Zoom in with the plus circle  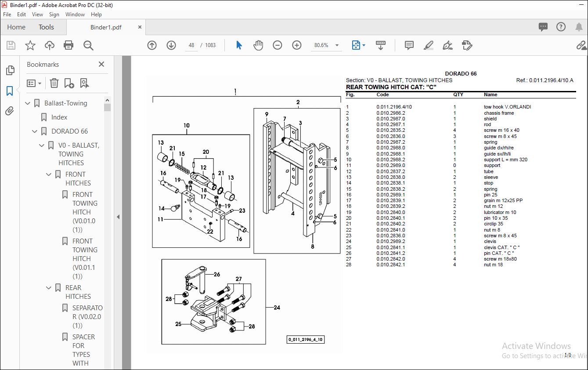coord(297,45)
